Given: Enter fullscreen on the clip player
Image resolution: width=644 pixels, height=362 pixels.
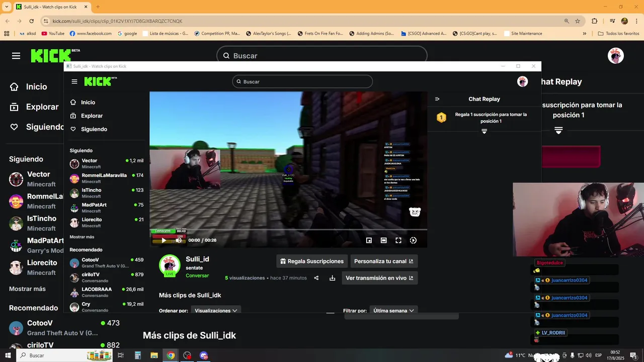Looking at the screenshot, I should tap(398, 240).
